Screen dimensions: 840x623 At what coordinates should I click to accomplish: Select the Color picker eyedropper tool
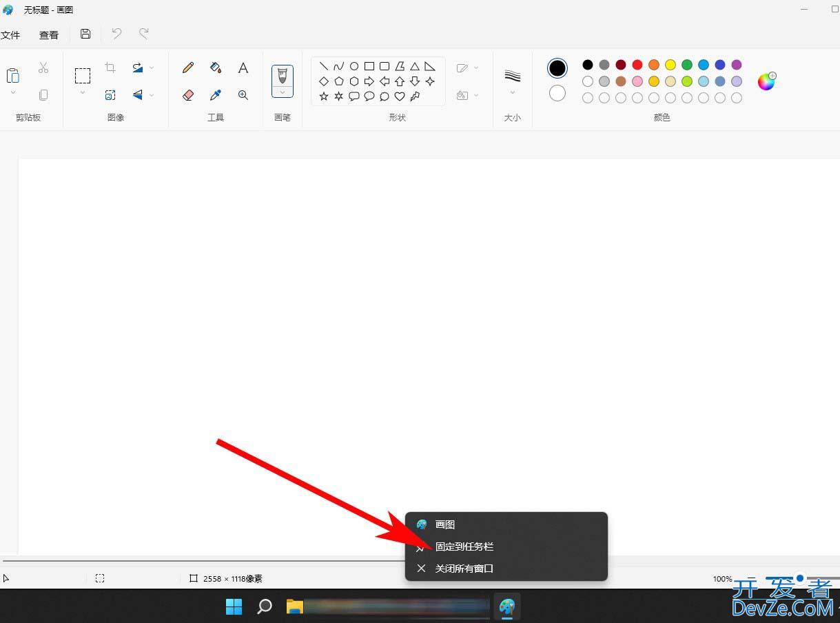(216, 95)
